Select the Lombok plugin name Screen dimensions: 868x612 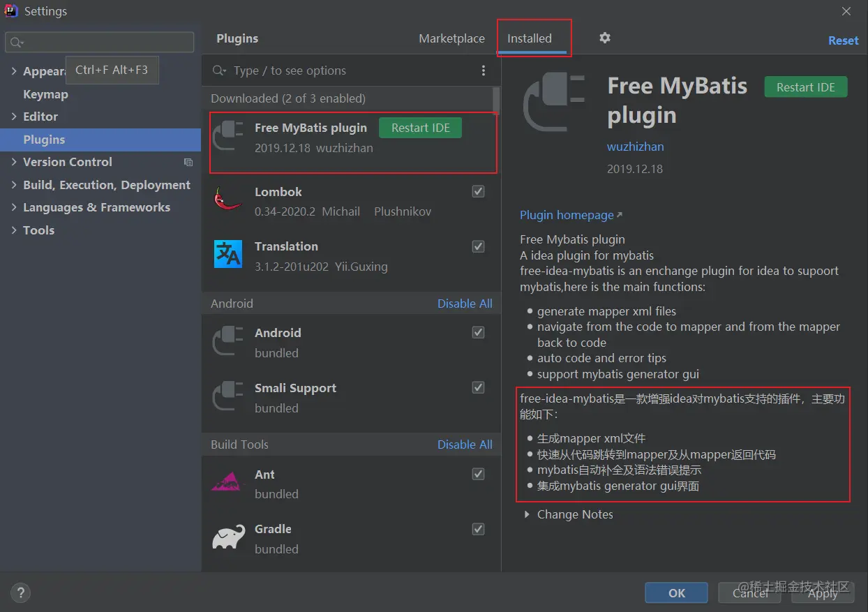278,192
